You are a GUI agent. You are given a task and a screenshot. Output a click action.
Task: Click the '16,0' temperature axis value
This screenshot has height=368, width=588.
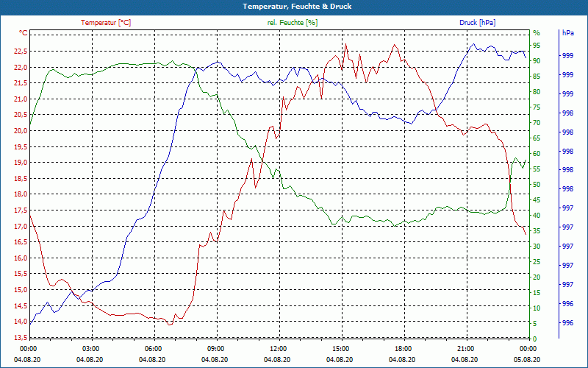21,258
